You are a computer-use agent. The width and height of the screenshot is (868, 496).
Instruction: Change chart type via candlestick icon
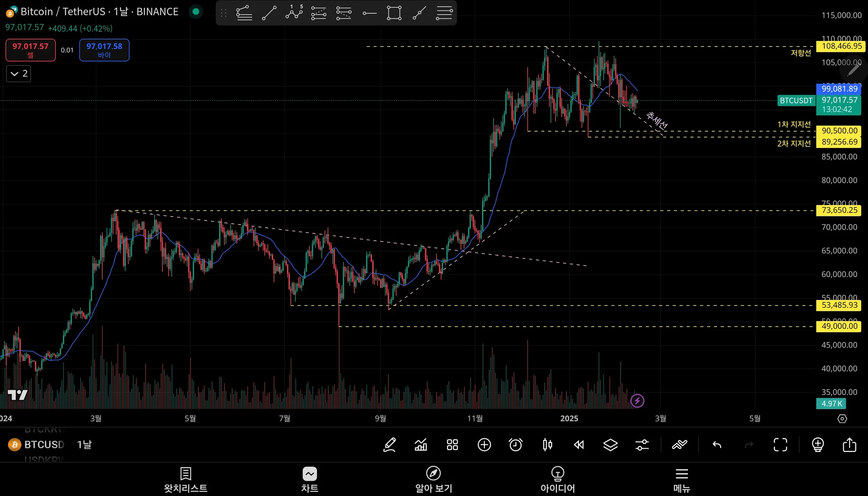(547, 445)
